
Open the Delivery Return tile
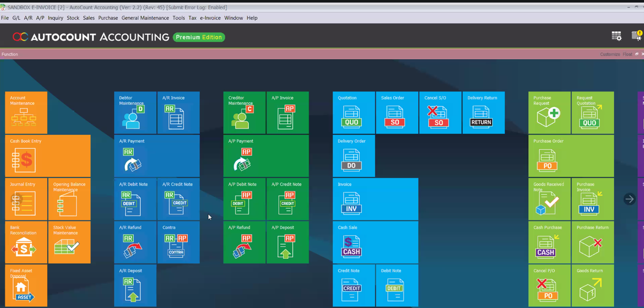point(484,113)
